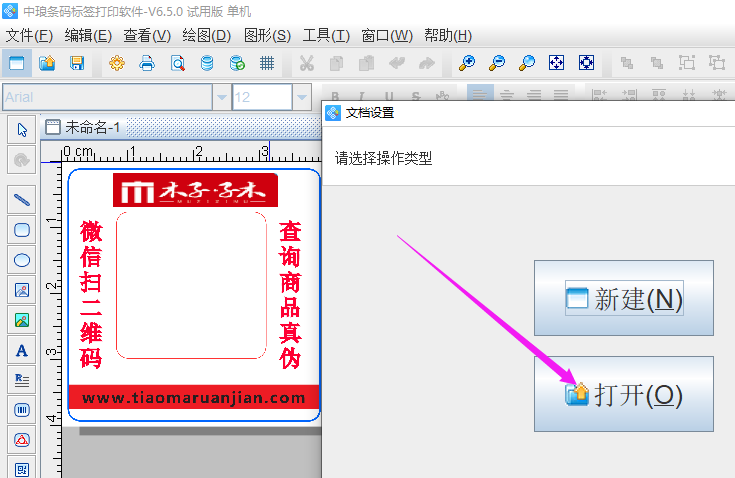735x478 pixels.
Task: Expand the font size 12 dropdown
Action: [302, 97]
